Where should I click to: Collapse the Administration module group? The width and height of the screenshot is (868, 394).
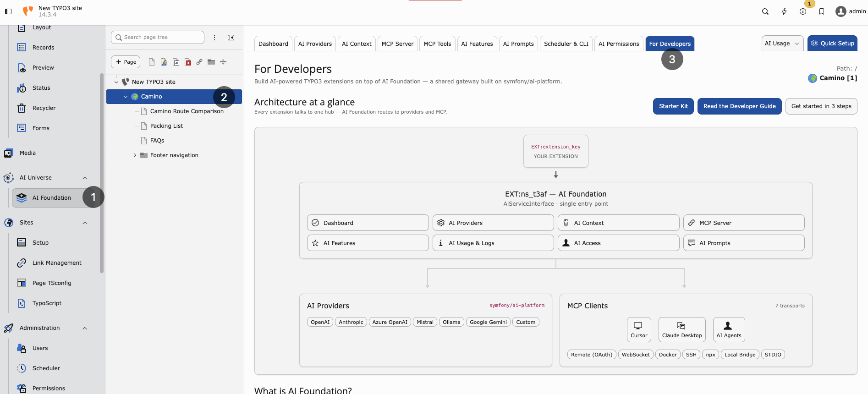(x=85, y=328)
